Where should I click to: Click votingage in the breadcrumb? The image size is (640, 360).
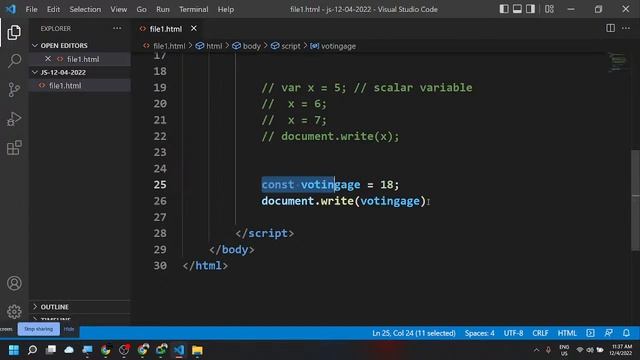[x=338, y=46]
